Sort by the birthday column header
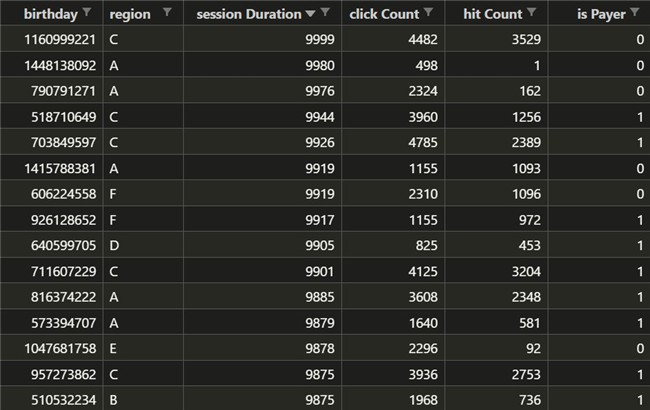The width and height of the screenshot is (650, 410). pos(51,14)
